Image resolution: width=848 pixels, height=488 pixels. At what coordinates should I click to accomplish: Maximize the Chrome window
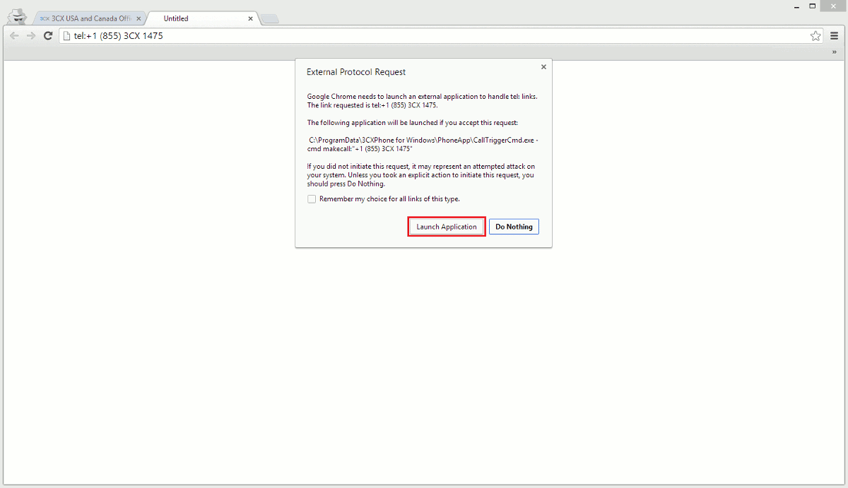point(812,6)
